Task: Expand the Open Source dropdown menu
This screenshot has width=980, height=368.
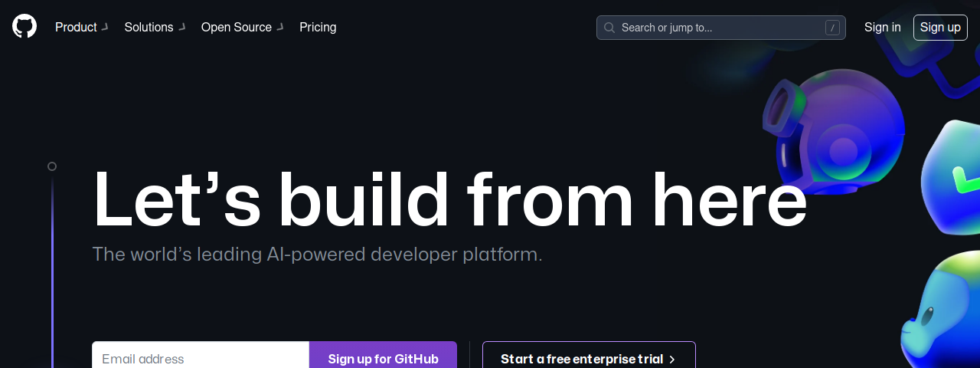Action: coord(243,28)
